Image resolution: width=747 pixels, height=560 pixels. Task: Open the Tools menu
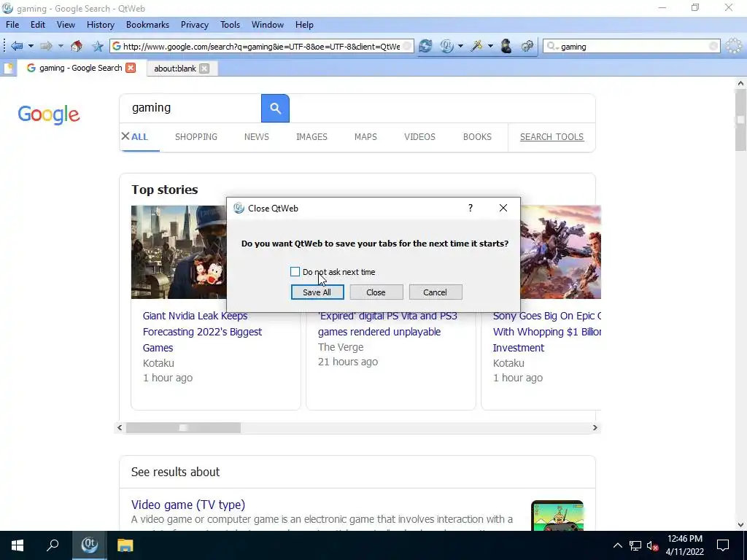(230, 25)
